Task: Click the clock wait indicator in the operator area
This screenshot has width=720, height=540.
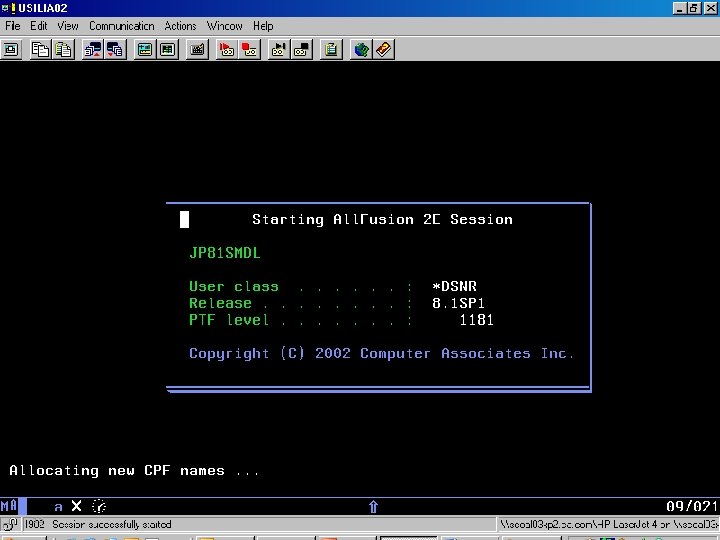Action: (99, 506)
